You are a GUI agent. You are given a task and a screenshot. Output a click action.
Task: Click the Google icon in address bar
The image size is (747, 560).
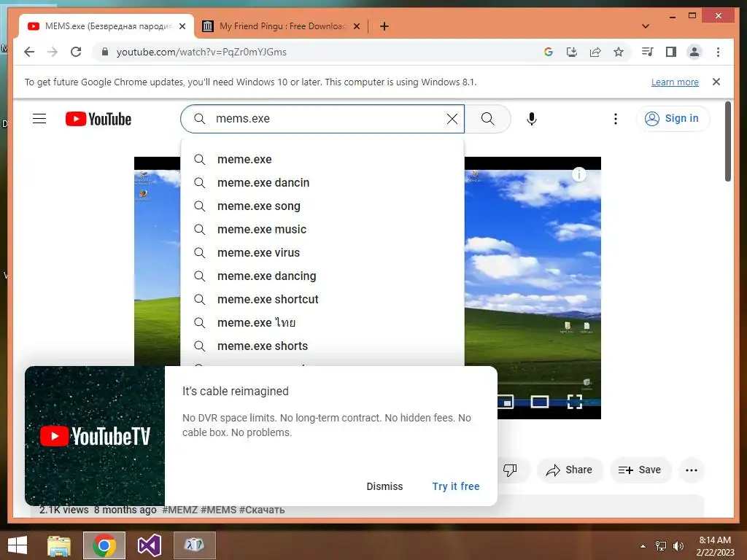click(x=549, y=52)
